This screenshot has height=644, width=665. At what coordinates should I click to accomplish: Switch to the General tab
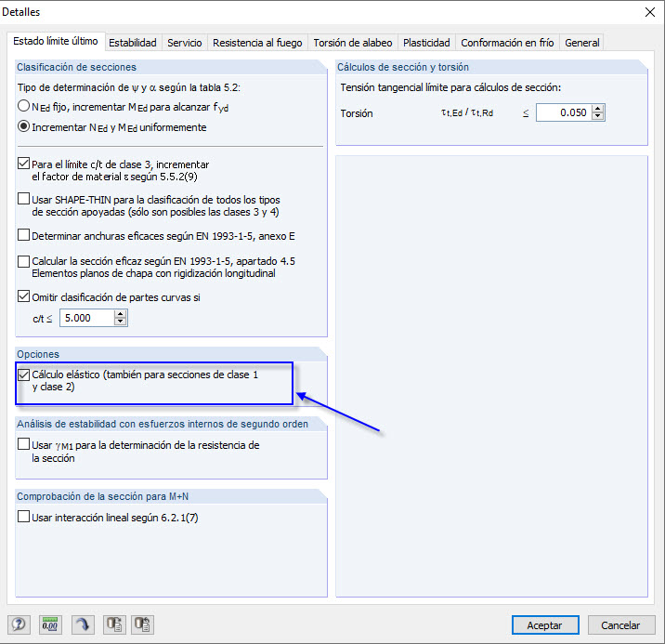coord(581,43)
